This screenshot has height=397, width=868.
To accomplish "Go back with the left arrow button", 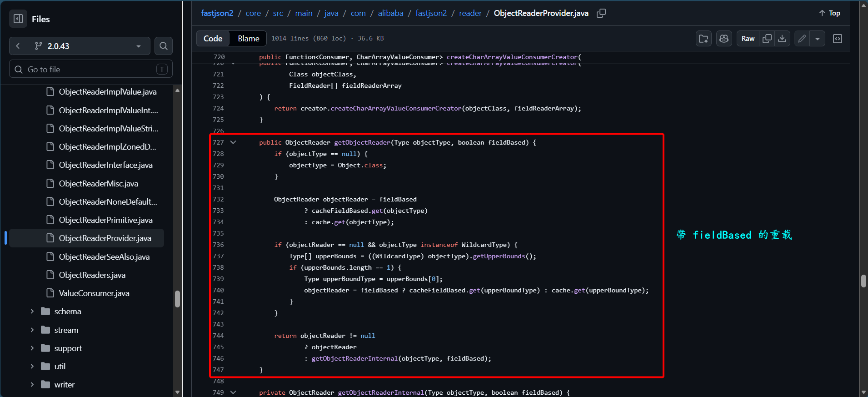I will (x=18, y=46).
